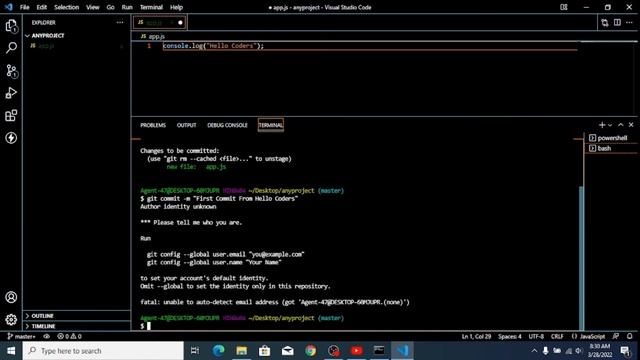Show hidden system tray icons chevron
640x360 pixels.
534,351
